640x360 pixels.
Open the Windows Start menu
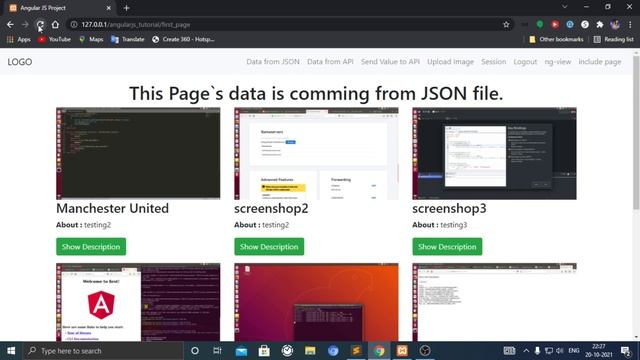pos(11,351)
